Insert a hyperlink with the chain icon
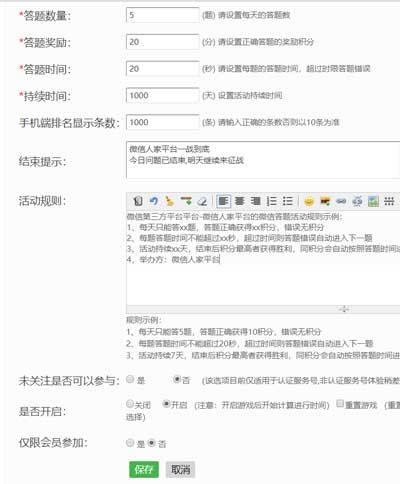 (341, 201)
